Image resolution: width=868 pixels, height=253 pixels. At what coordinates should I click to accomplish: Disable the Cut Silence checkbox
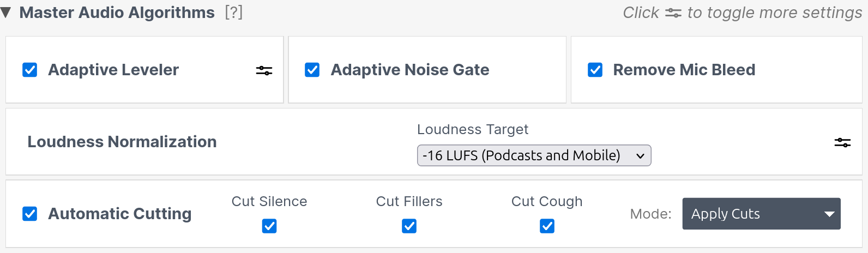tap(269, 226)
